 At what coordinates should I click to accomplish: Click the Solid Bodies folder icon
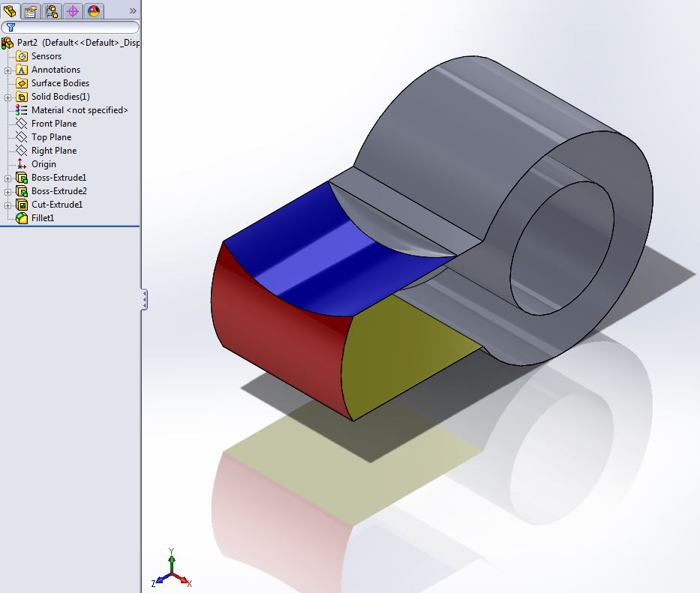(x=22, y=97)
